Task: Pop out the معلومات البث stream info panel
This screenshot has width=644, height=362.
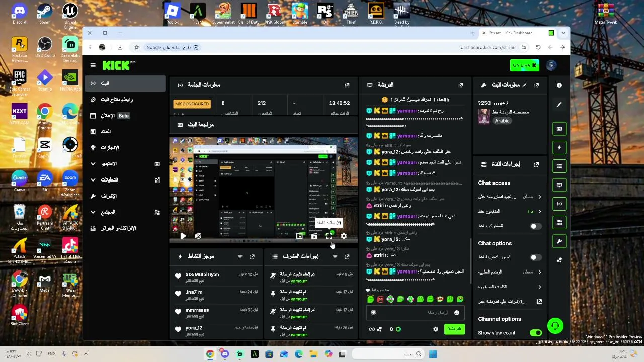Action: 536,85
